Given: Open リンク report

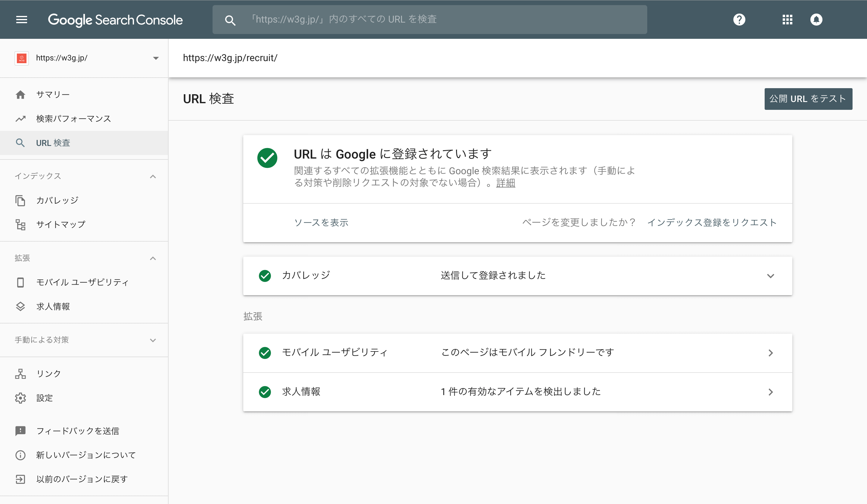Looking at the screenshot, I should pyautogui.click(x=84, y=374).
